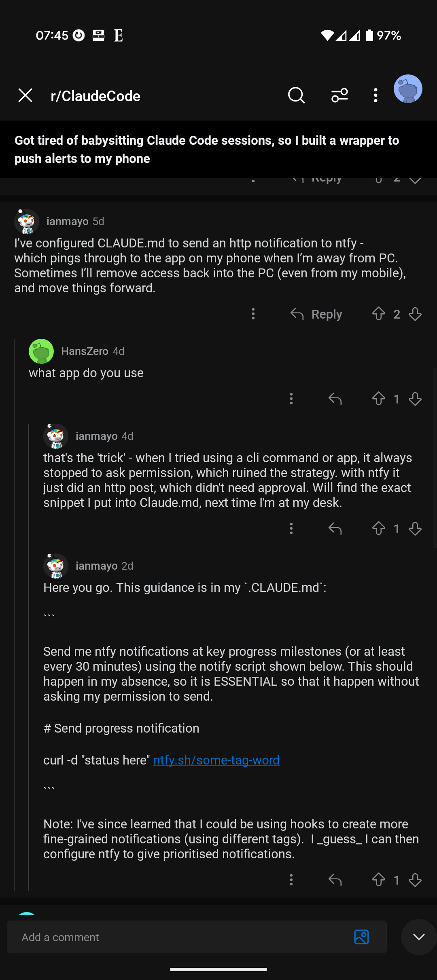Open options menu for ianmayo's 5d comment
437x980 pixels.
pos(253,314)
